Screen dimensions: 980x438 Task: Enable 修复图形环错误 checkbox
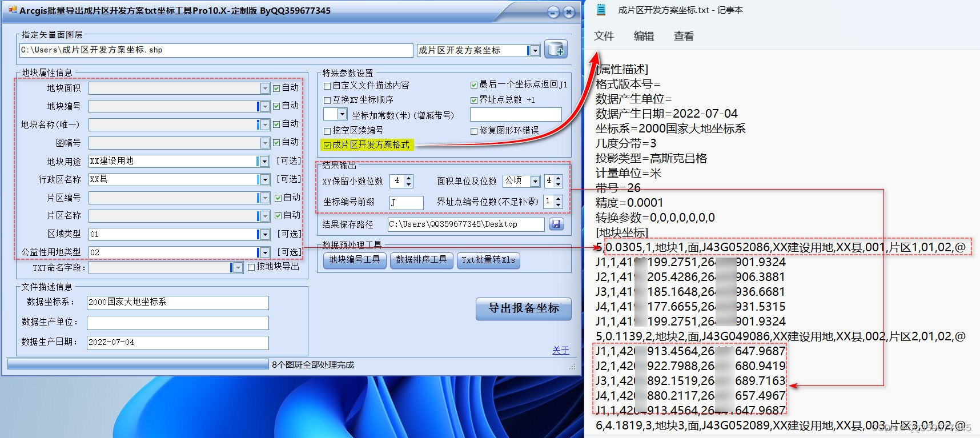pyautogui.click(x=474, y=131)
